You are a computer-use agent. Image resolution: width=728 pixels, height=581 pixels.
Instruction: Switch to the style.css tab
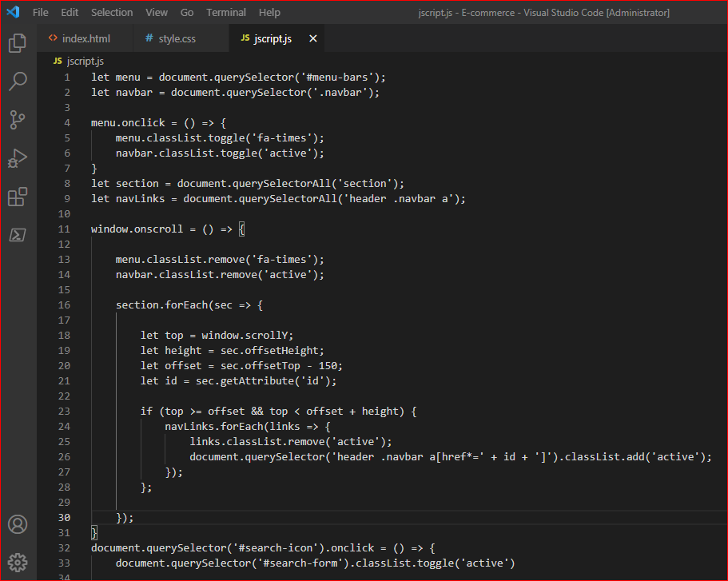pyautogui.click(x=181, y=38)
